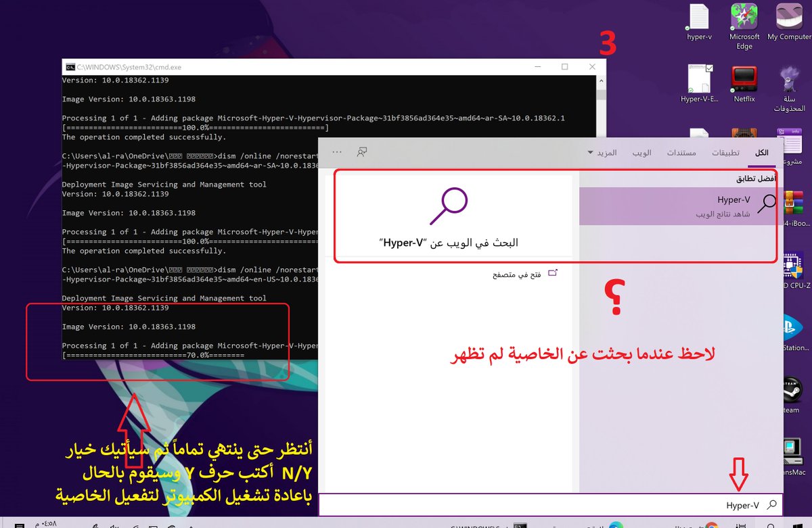
Task: Click the dism command line containing amd64~en-US
Action: click(x=190, y=274)
